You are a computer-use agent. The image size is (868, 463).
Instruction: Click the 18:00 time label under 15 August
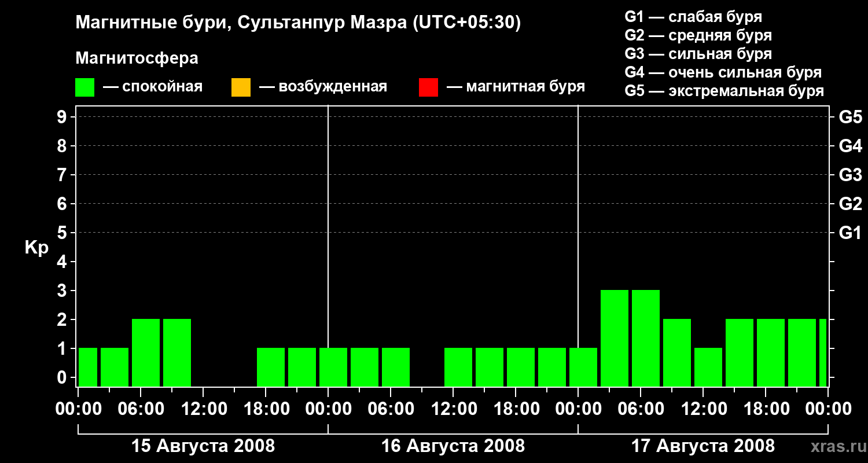[266, 409]
